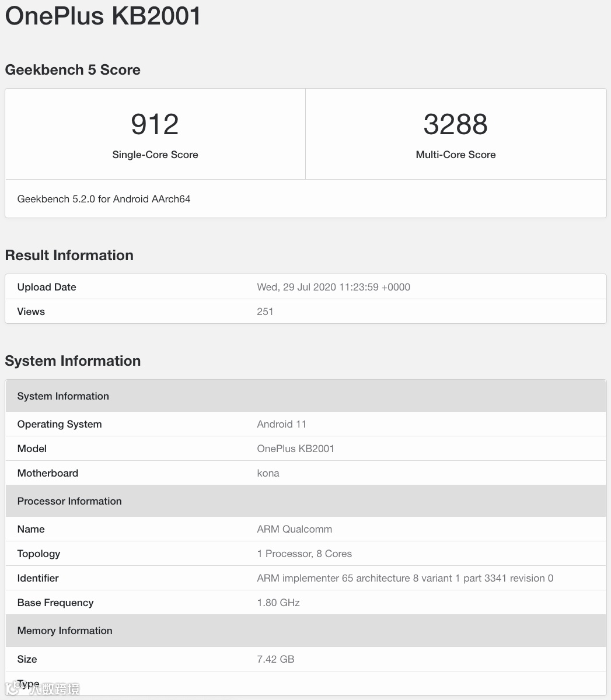Select the ARM Qualcomm processor name
This screenshot has width=611, height=700.
294,529
